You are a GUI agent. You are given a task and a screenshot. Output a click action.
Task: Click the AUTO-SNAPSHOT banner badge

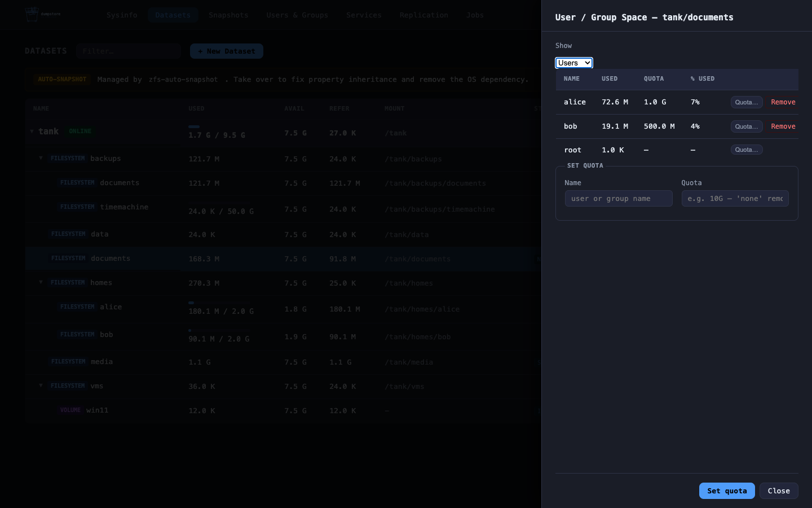coord(62,80)
